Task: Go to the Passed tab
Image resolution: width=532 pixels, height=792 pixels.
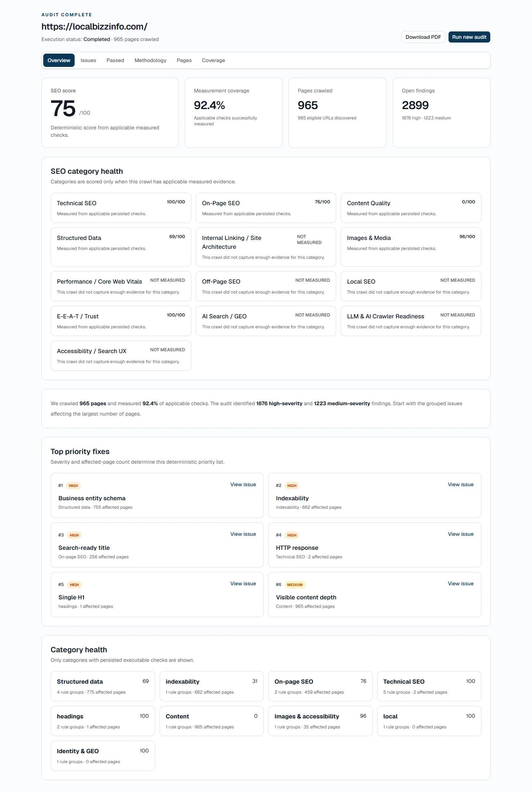Action: [x=115, y=60]
